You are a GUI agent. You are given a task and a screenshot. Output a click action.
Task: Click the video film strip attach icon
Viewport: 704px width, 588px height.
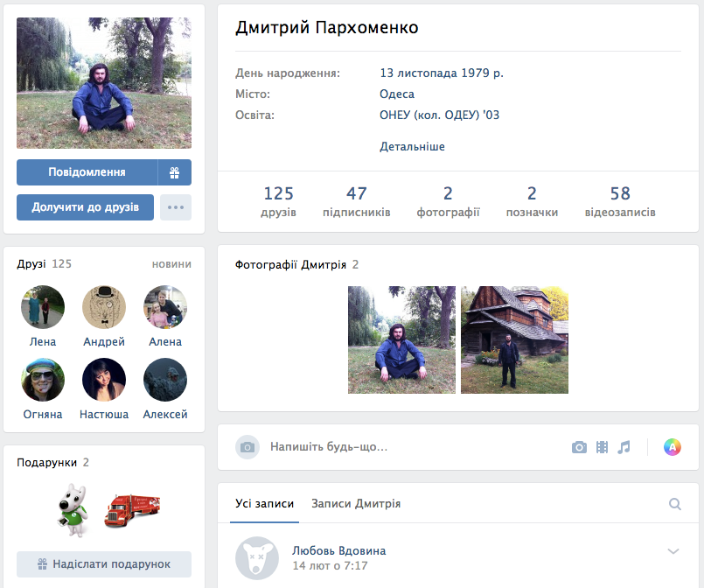click(x=602, y=447)
